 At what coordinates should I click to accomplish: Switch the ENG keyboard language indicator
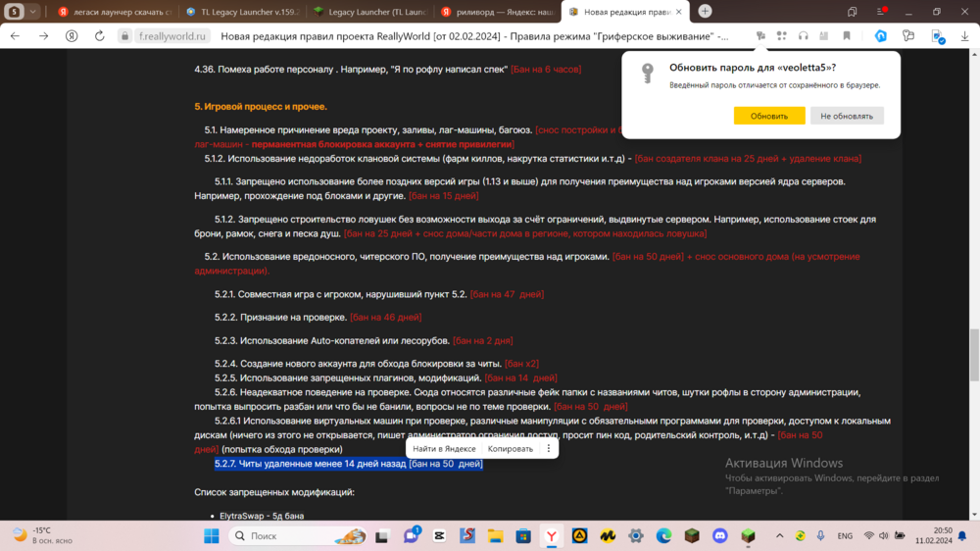point(845,536)
